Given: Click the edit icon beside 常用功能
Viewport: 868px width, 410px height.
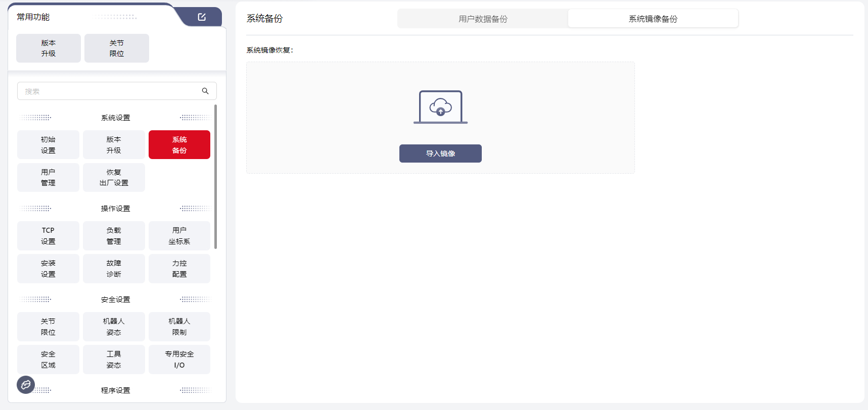Looking at the screenshot, I should [202, 17].
